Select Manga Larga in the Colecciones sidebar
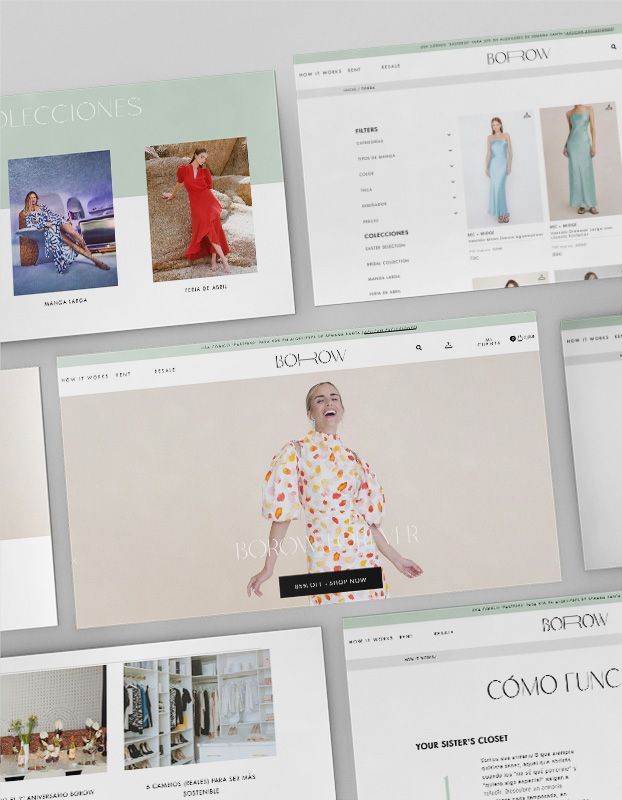This screenshot has height=800, width=622. 384,278
